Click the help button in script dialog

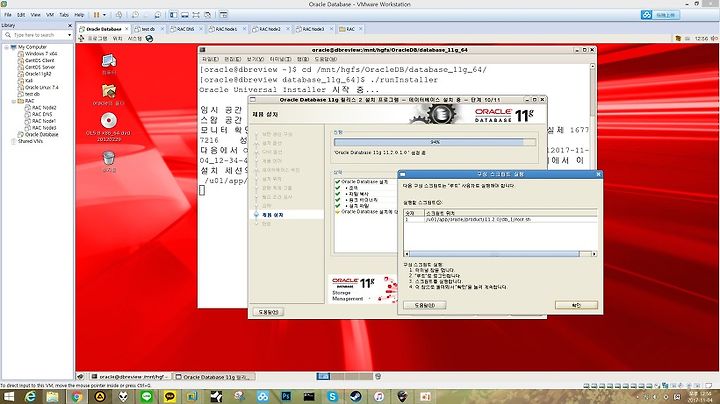tap(424, 305)
